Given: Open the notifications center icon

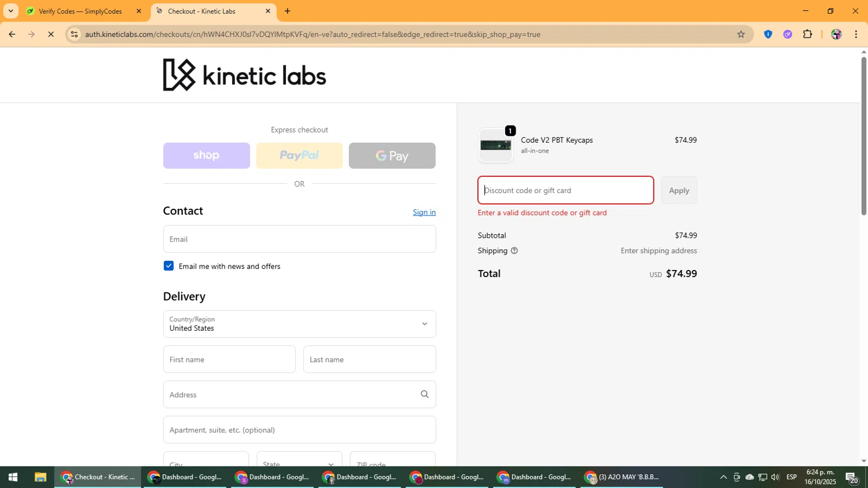Looking at the screenshot, I should pos(852,477).
